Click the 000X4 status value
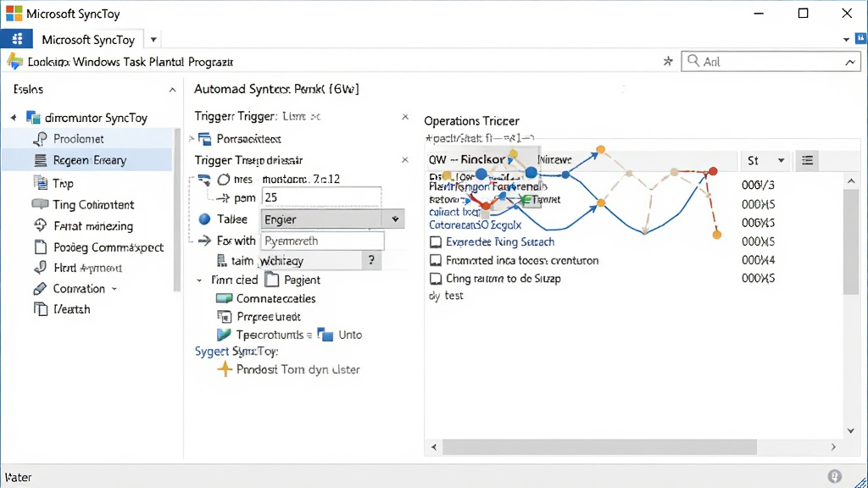This screenshot has width=868, height=488. click(x=758, y=260)
